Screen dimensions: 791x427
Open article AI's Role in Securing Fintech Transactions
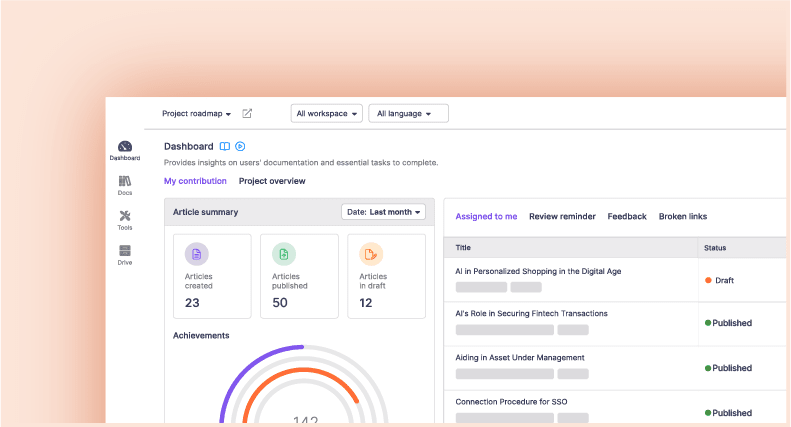pyautogui.click(x=531, y=313)
